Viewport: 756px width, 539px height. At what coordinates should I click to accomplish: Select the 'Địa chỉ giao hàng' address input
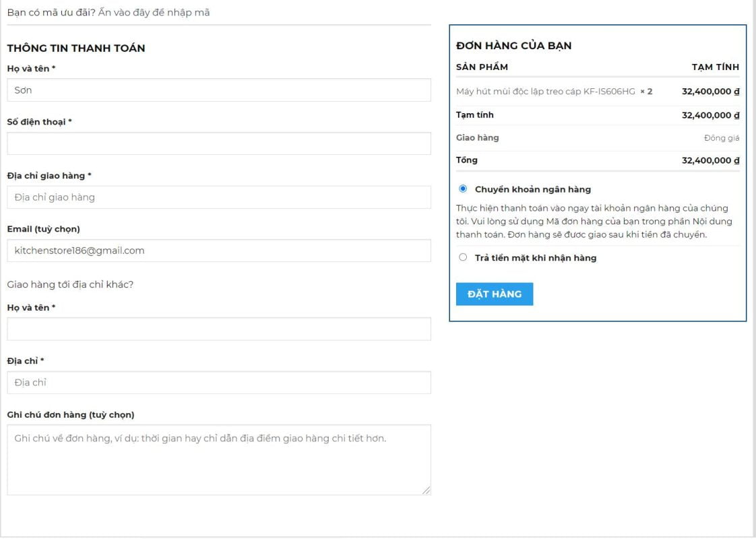click(x=219, y=197)
